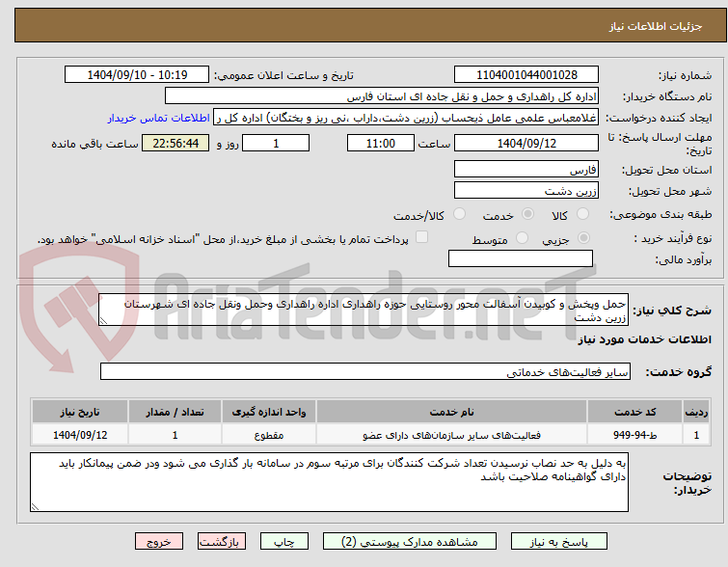Click the table date cell 1404/09/12

(x=80, y=435)
